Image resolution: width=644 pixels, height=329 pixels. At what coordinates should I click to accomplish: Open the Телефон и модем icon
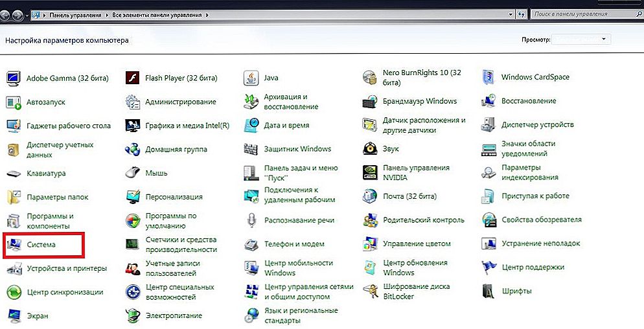point(251,244)
